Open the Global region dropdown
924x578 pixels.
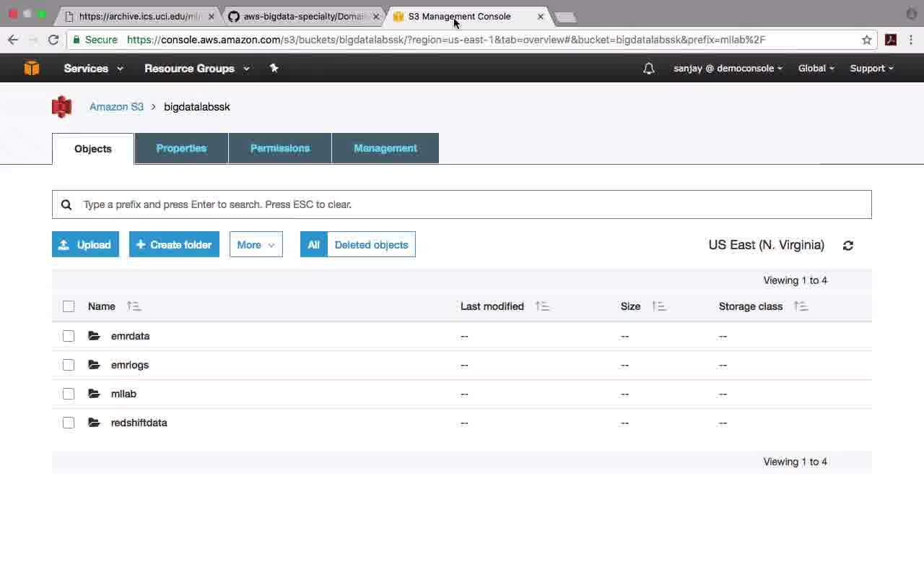tap(816, 68)
